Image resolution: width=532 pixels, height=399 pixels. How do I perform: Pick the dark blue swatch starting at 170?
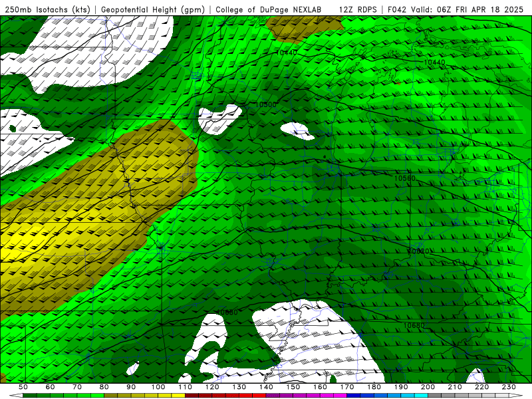coord(354,396)
